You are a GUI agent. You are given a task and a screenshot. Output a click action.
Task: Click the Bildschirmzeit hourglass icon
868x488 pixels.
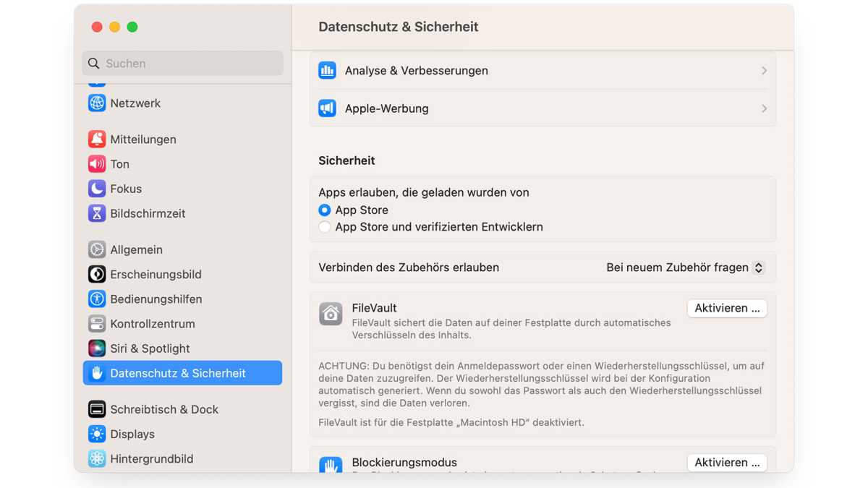(x=97, y=213)
